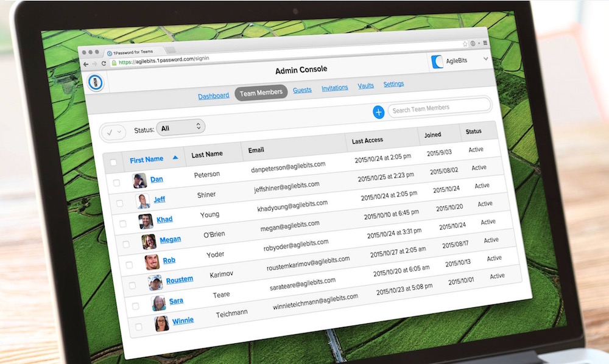
Task: Click the 1Password keyhole logo
Action: coord(96,82)
